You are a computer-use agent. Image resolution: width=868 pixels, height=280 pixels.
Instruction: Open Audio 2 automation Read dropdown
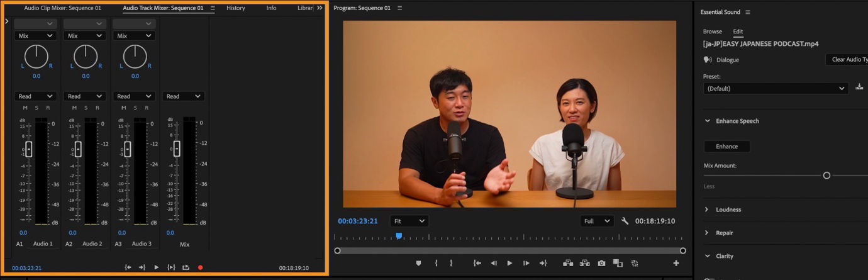(85, 96)
